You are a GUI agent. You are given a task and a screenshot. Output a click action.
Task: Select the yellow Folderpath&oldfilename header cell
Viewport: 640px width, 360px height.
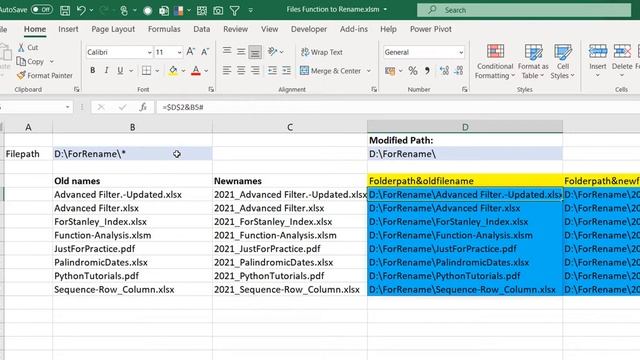pyautogui.click(x=465, y=181)
